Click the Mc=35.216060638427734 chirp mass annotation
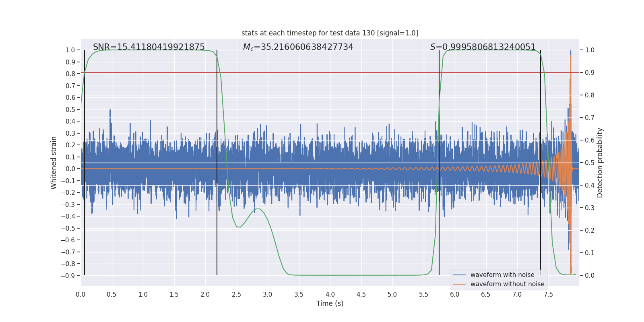This screenshot has width=644, height=322. pos(298,47)
